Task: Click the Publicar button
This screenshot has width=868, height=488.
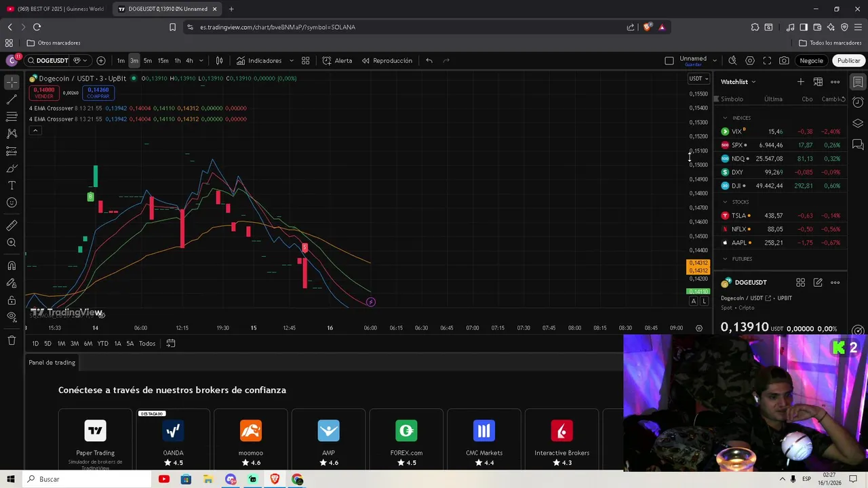Action: tap(848, 60)
